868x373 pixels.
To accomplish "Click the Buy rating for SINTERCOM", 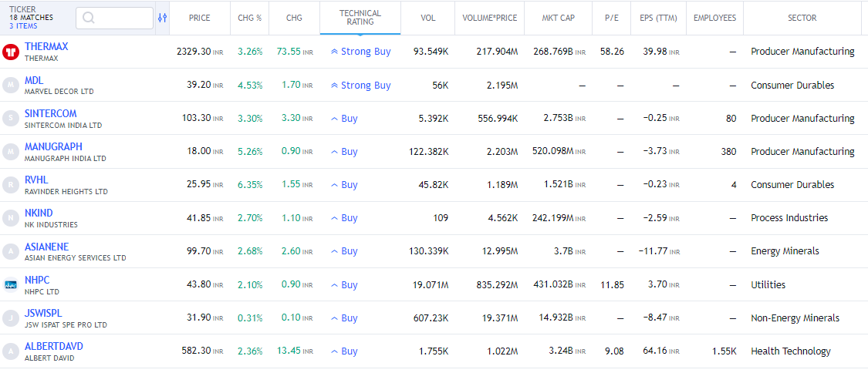I will [x=344, y=118].
